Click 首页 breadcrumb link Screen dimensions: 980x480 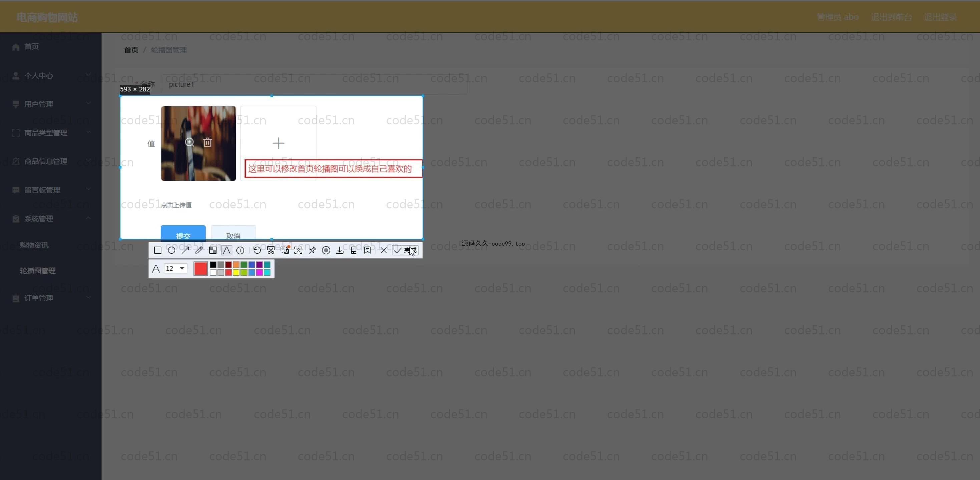coord(131,50)
